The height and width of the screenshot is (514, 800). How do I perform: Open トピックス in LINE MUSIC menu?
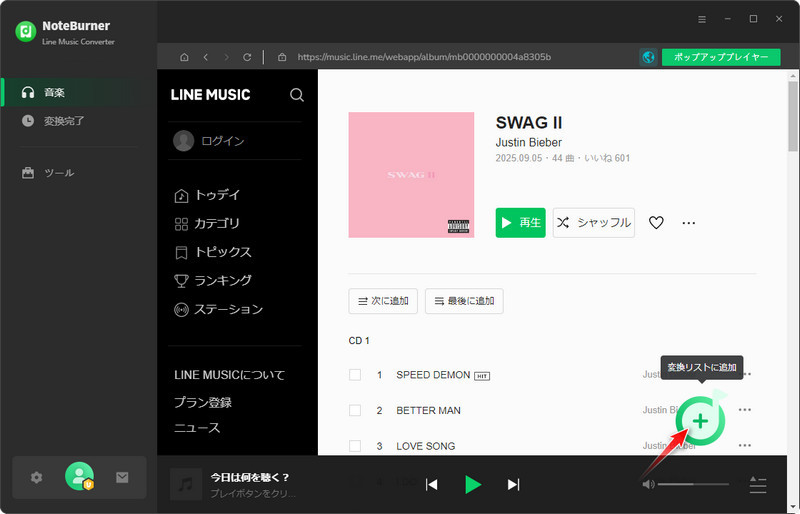pyautogui.click(x=213, y=252)
